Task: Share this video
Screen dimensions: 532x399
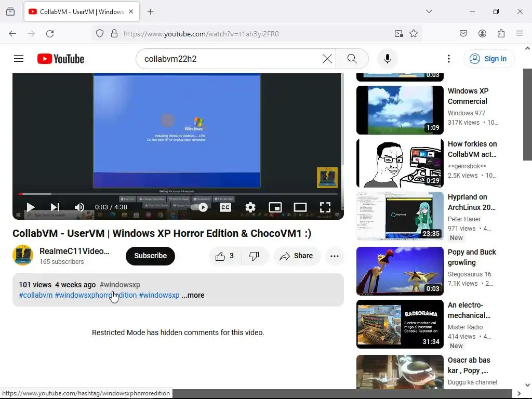Action: 297,256
